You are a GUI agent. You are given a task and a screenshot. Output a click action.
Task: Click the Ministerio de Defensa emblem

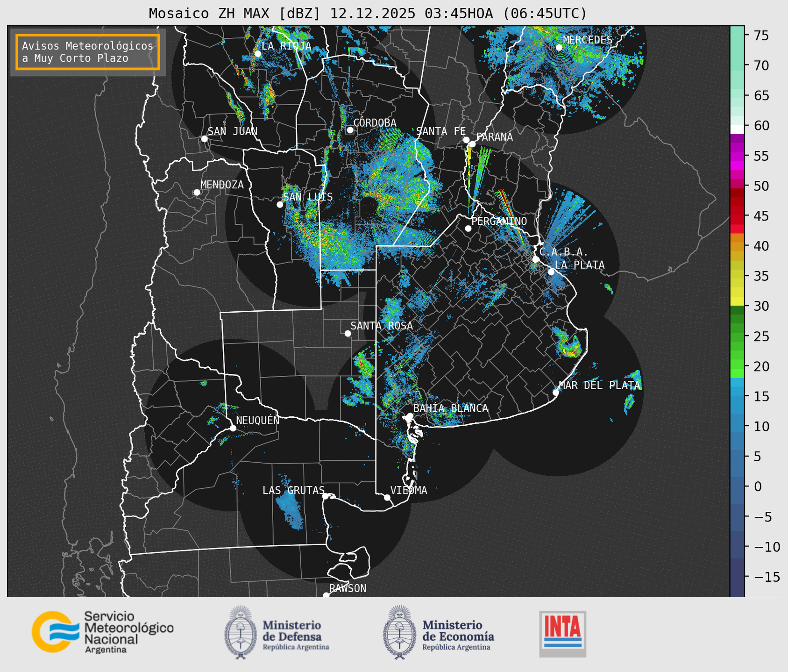click(241, 632)
